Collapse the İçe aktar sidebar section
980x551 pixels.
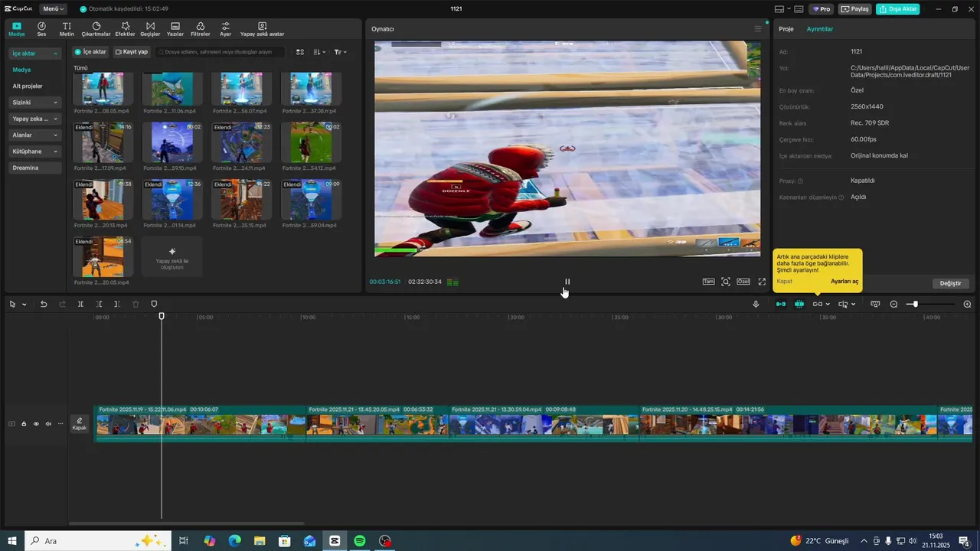pyautogui.click(x=34, y=54)
